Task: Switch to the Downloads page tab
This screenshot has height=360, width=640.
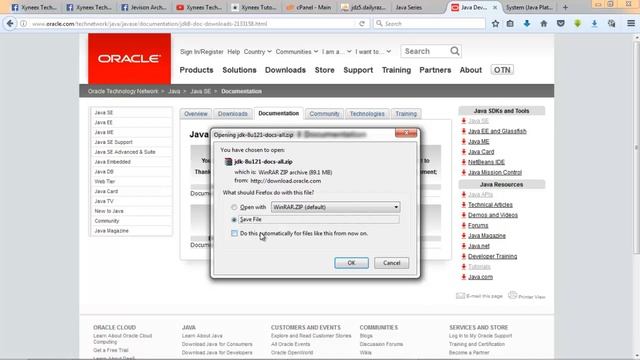Action: 233,114
